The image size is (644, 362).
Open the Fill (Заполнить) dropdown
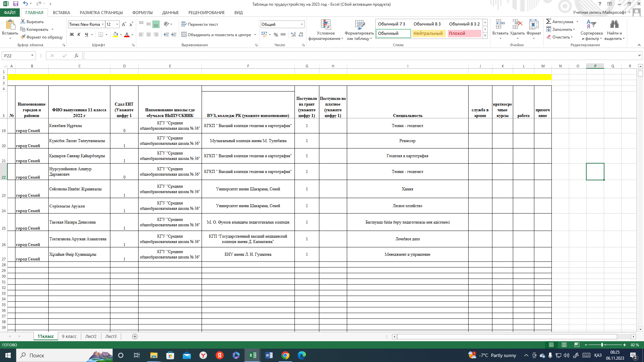(561, 29)
